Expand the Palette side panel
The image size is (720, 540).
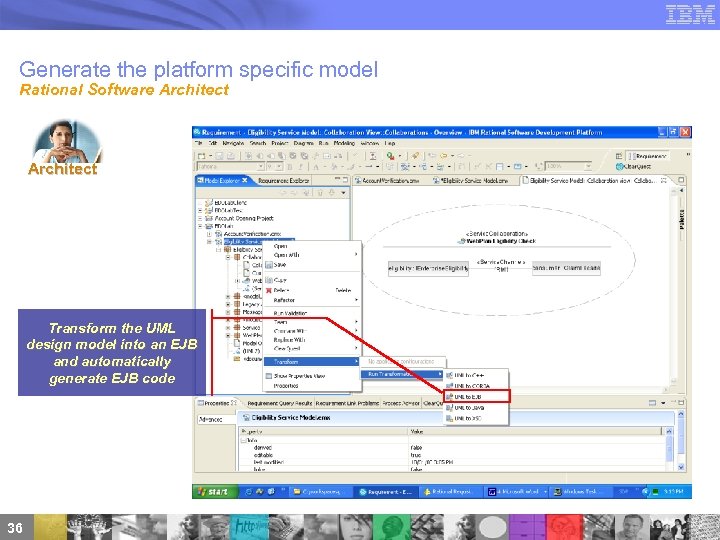pos(681,190)
